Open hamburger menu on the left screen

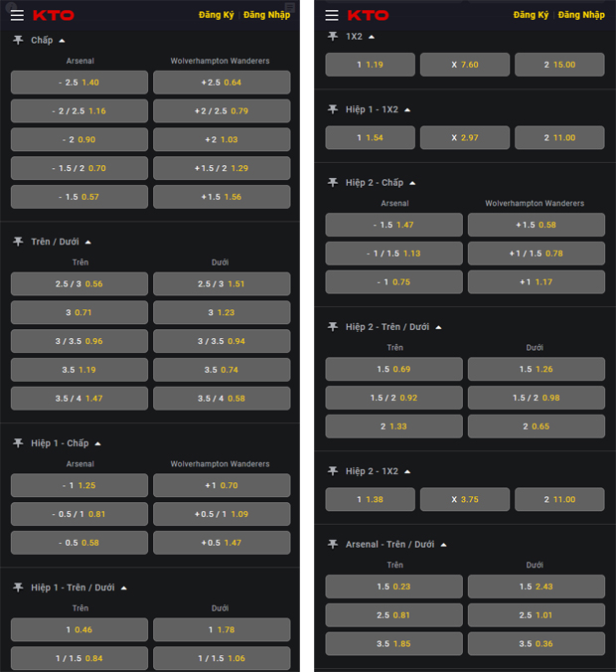click(17, 16)
